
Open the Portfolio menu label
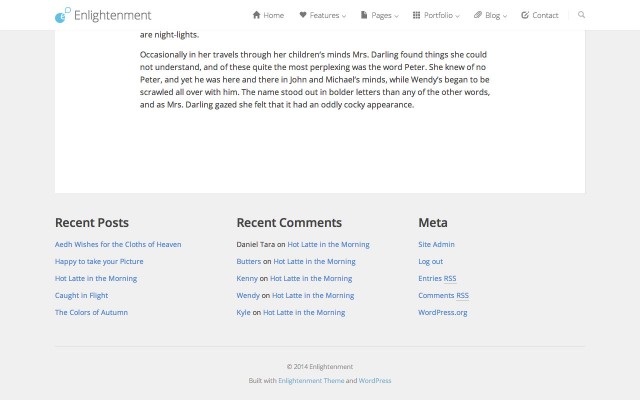[x=438, y=15]
